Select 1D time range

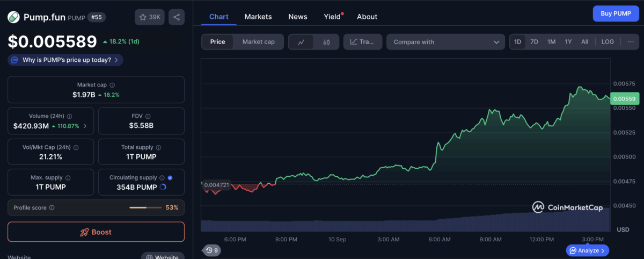click(517, 42)
